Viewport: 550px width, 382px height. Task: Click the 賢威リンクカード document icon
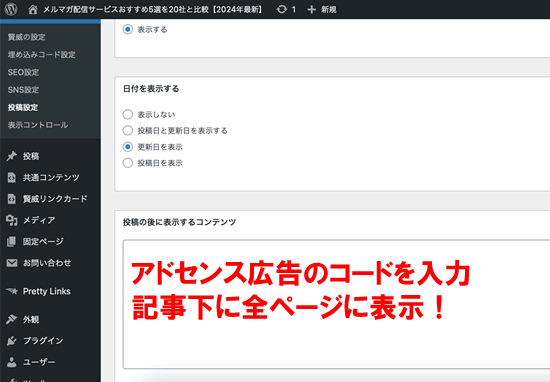pyautogui.click(x=12, y=199)
